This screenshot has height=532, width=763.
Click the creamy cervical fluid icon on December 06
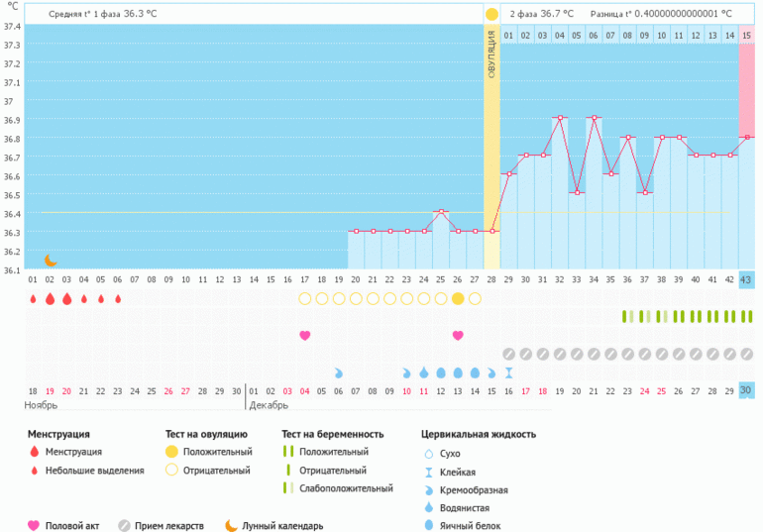point(339,372)
